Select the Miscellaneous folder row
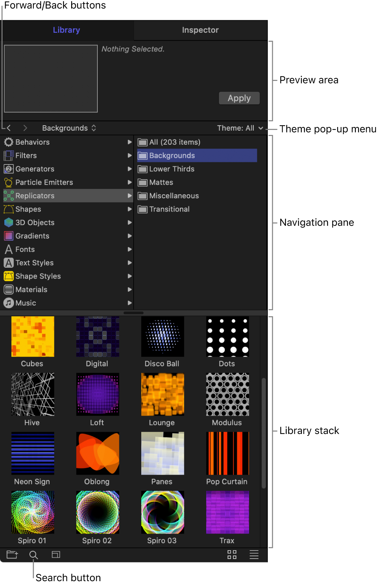Screen dimensions: 381x588 (x=197, y=196)
